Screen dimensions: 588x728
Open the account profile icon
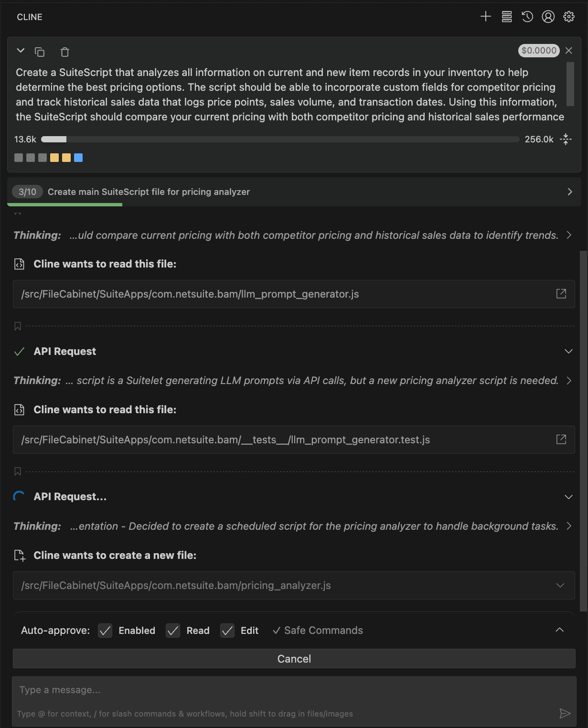pyautogui.click(x=548, y=17)
